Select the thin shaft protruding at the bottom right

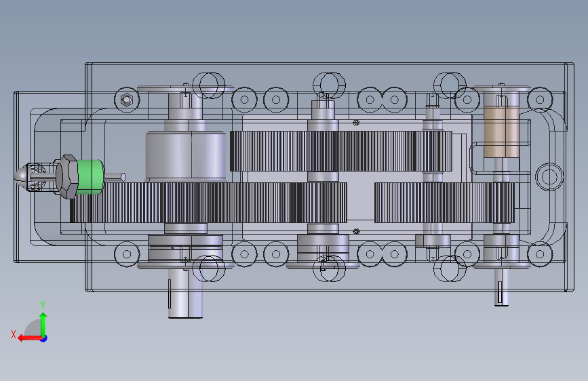pyautogui.click(x=501, y=287)
